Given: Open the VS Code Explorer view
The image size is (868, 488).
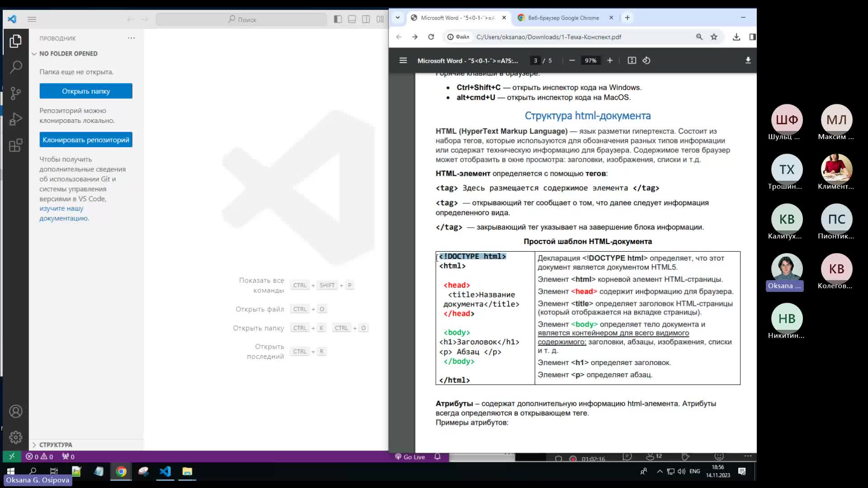Looking at the screenshot, I should (x=15, y=41).
